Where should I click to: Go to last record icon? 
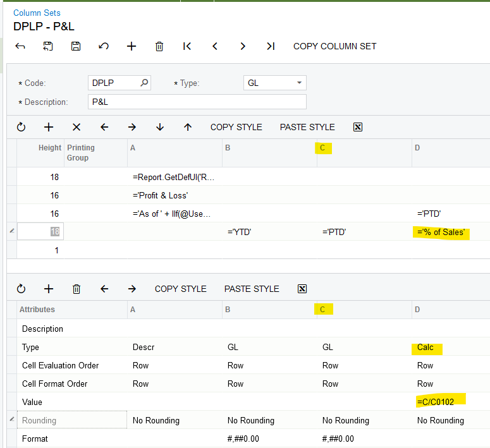271,46
